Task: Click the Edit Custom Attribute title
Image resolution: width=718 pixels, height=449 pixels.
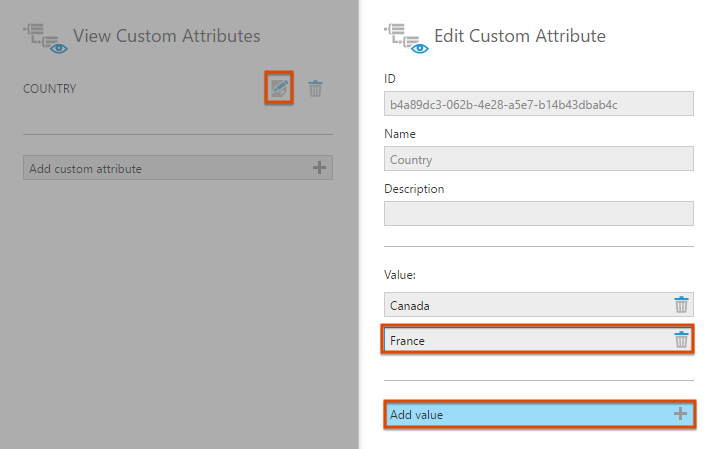Action: click(520, 36)
